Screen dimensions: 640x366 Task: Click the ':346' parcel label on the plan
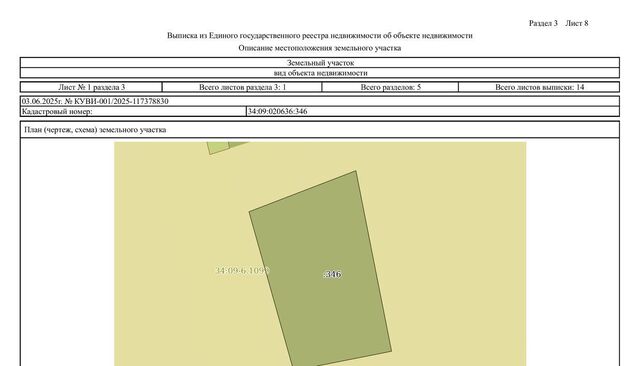[332, 274]
